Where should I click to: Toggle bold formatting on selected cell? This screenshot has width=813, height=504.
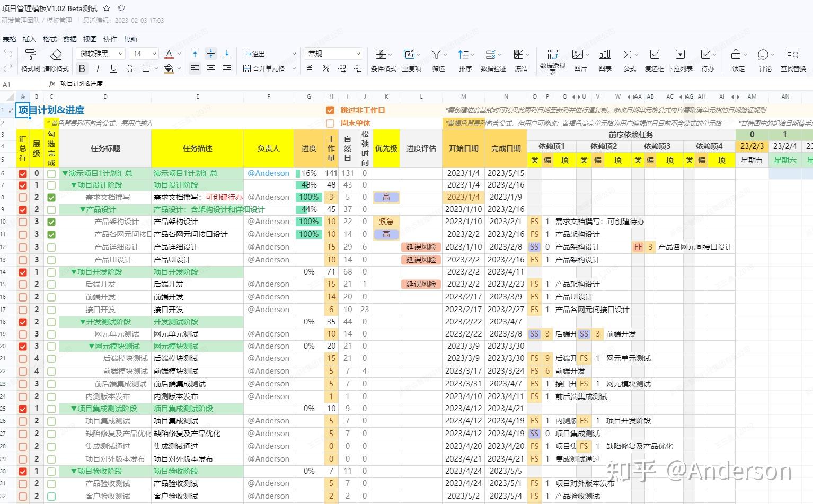pyautogui.click(x=82, y=68)
